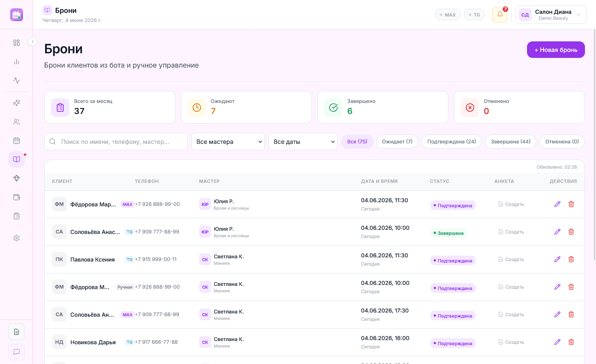Open the Все даты dropdown

point(303,142)
